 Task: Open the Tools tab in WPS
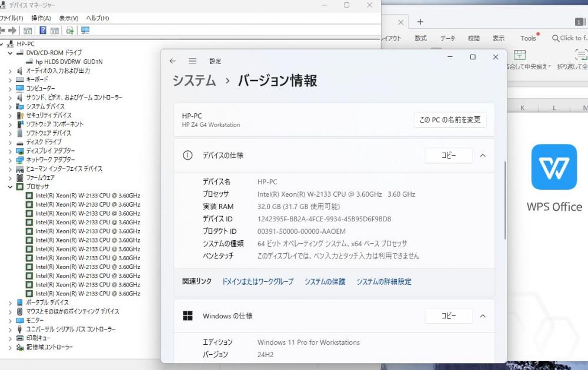pos(528,38)
